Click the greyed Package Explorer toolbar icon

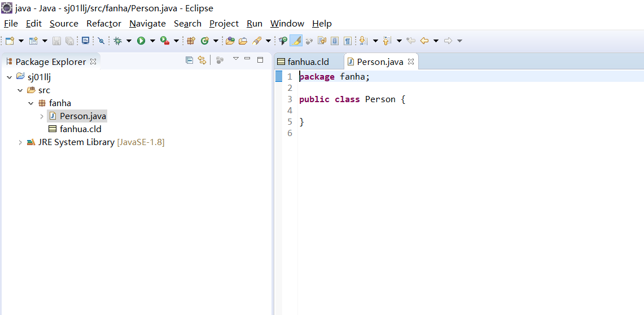click(x=220, y=60)
